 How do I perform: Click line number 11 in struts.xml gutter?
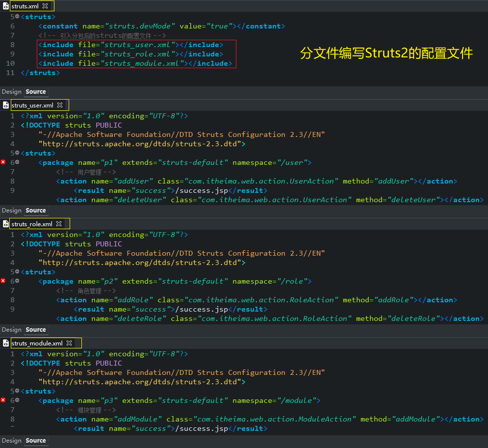tap(10, 73)
